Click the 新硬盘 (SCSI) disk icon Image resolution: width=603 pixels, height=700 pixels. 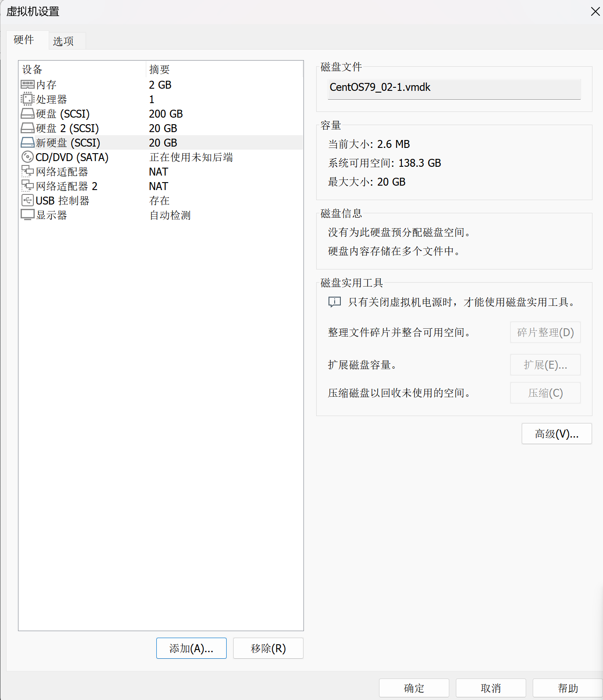28,143
